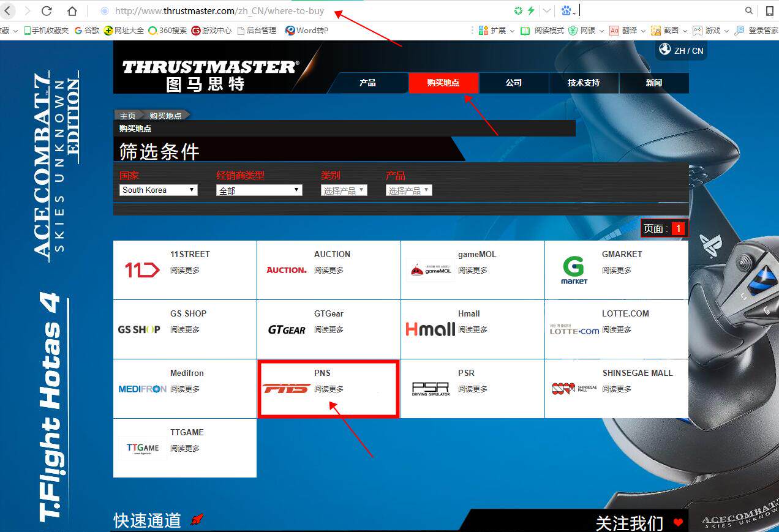Select page number 1 in pagination
Viewport: 779px width, 532px height.
click(x=678, y=228)
